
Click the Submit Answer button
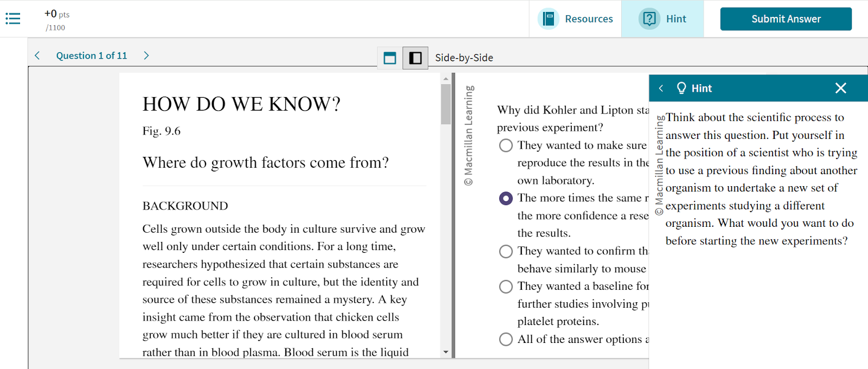click(786, 19)
